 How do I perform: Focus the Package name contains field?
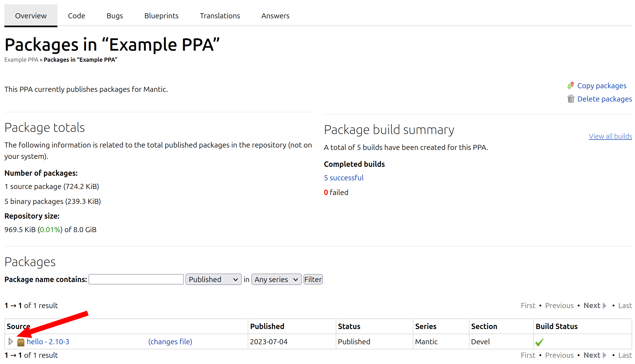pos(136,279)
